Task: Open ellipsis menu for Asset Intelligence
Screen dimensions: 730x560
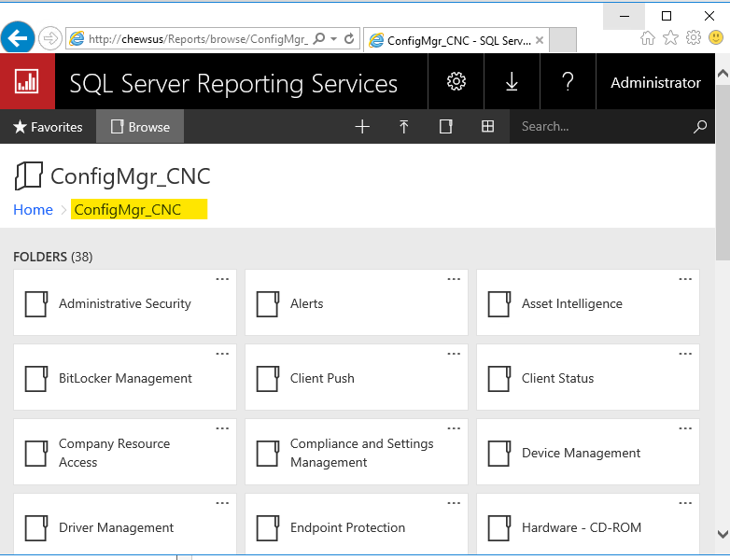Action: pyautogui.click(x=685, y=279)
